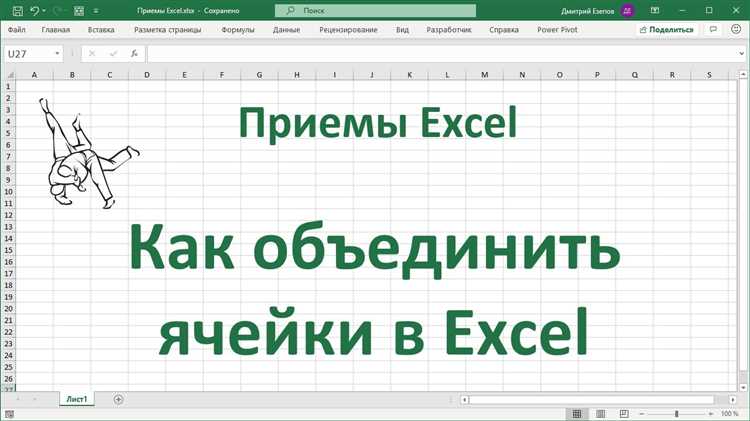Switch to the Вставка tab

[x=101, y=30]
